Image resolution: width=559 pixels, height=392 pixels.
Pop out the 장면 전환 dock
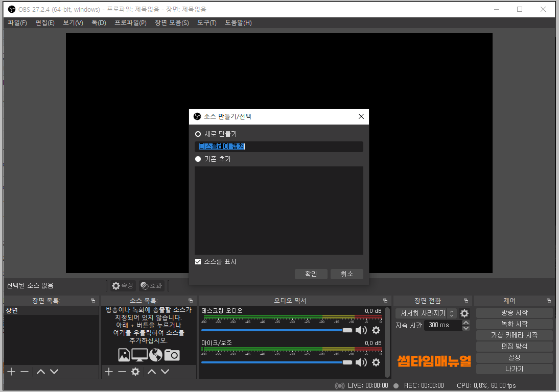465,301
